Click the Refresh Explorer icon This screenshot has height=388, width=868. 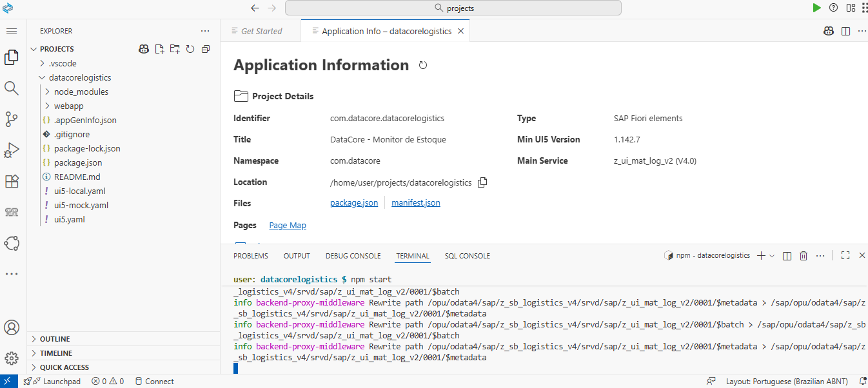190,49
